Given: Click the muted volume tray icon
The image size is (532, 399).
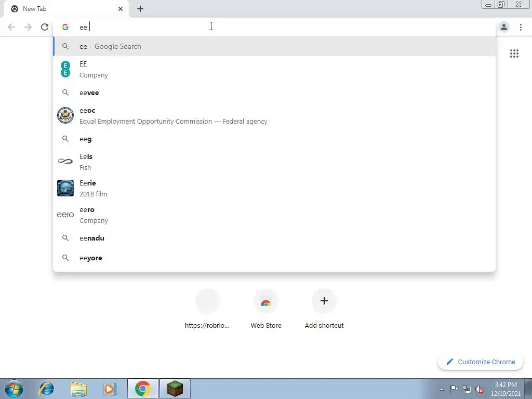Looking at the screenshot, I should 480,389.
